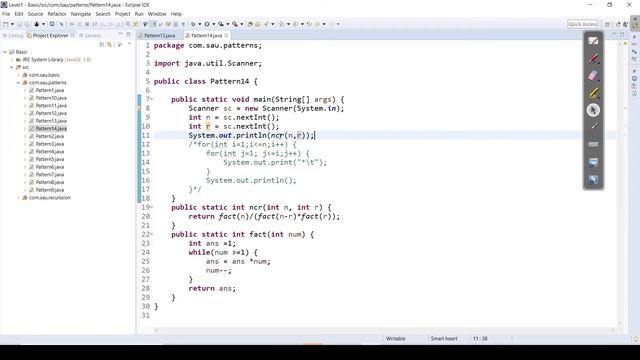The image size is (640, 360).
Task: Switch to the Debug view tab
Action: point(13,36)
